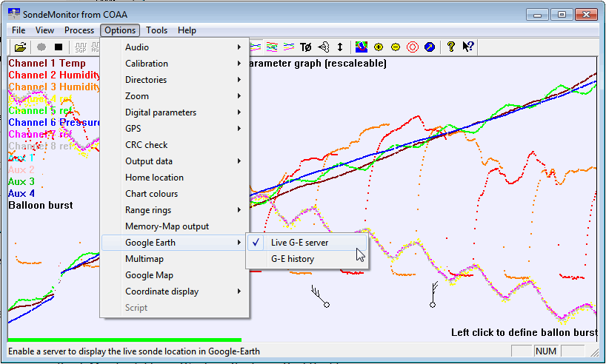Open the Help menu

point(187,30)
